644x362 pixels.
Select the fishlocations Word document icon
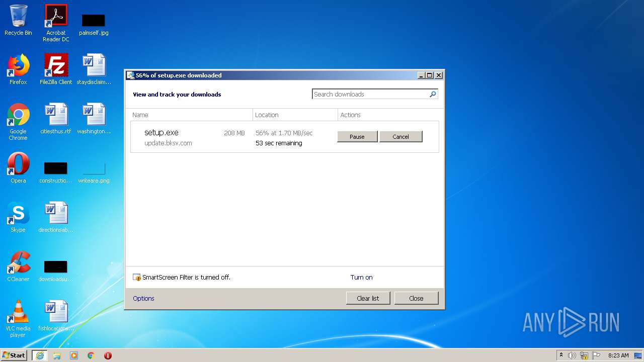click(x=56, y=316)
